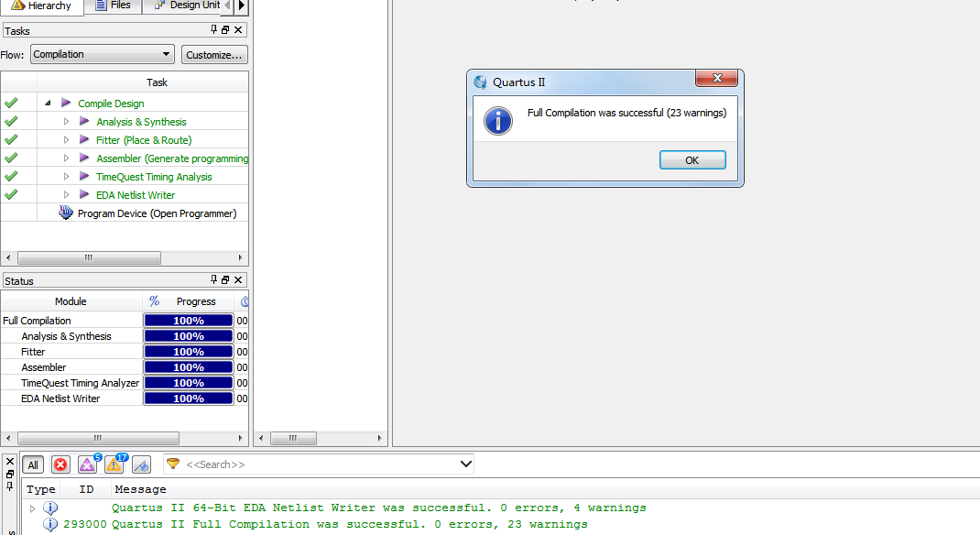Toggle critical warning messages filter
The width and height of the screenshot is (980, 535).
point(88,464)
